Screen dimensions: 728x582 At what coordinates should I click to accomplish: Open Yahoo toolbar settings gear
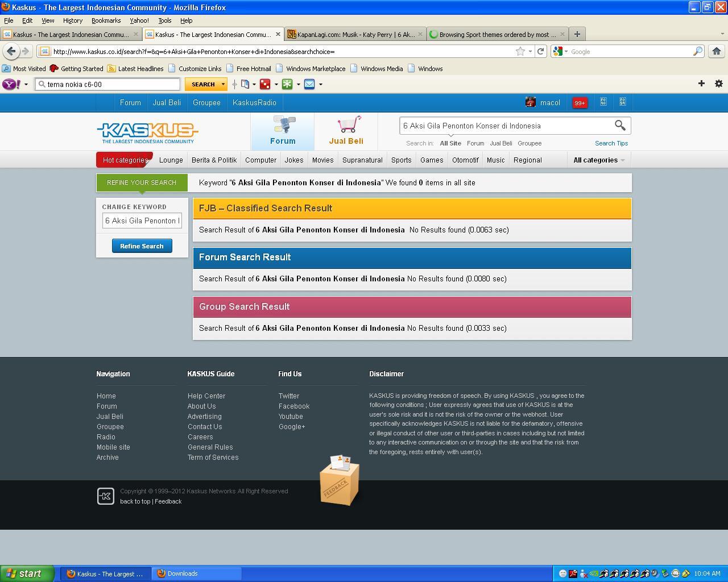coord(719,84)
